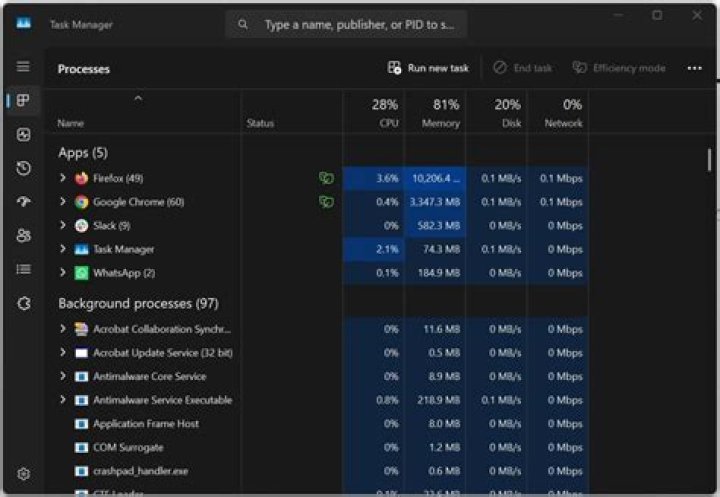Click the process search input field

pyautogui.click(x=346, y=24)
